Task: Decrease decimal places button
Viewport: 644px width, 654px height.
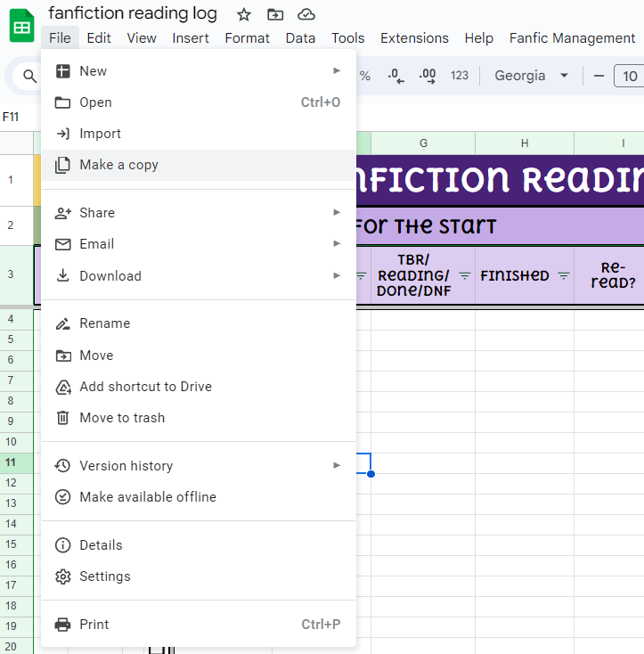Action: (x=395, y=76)
